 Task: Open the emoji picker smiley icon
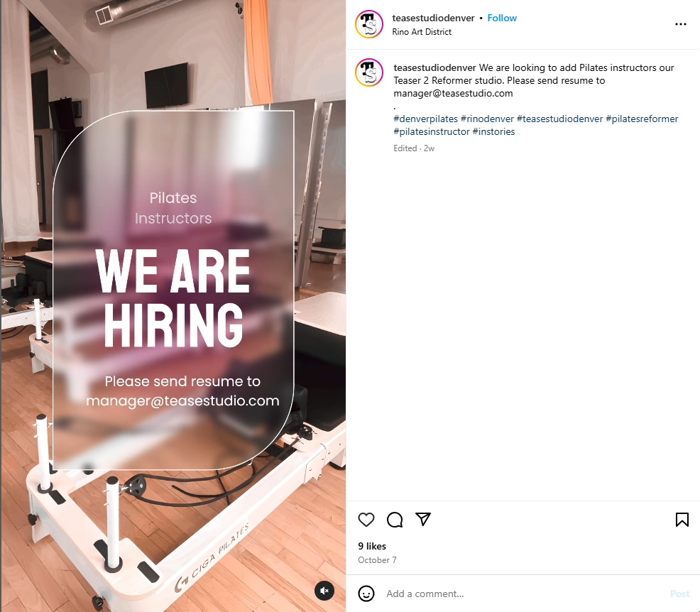(366, 594)
